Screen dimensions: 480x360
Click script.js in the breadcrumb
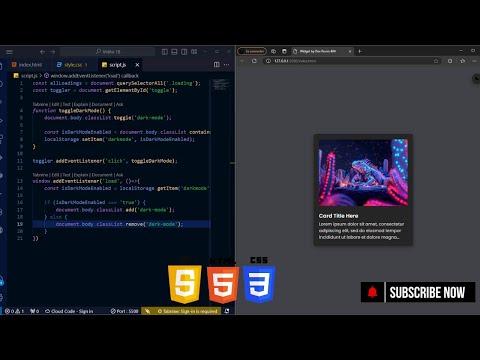[26, 76]
